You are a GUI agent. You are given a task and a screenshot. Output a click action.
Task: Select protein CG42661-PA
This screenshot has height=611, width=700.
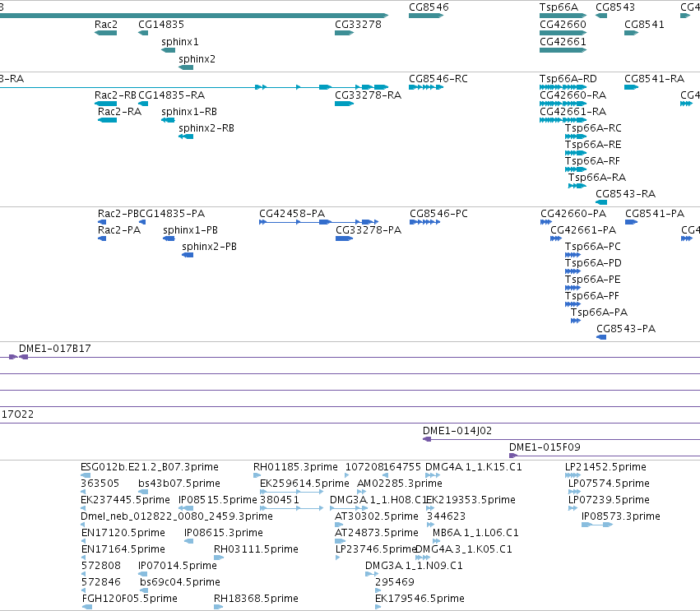click(556, 238)
